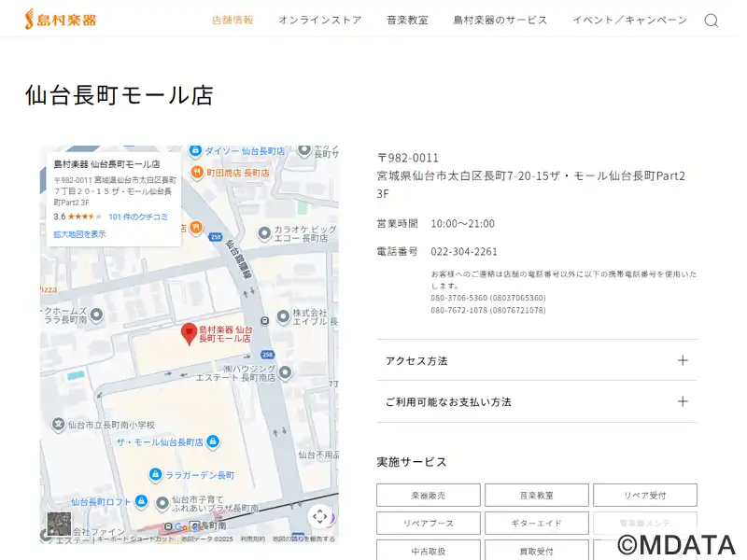
Task: Click the リペアブース service button
Action: tap(429, 523)
